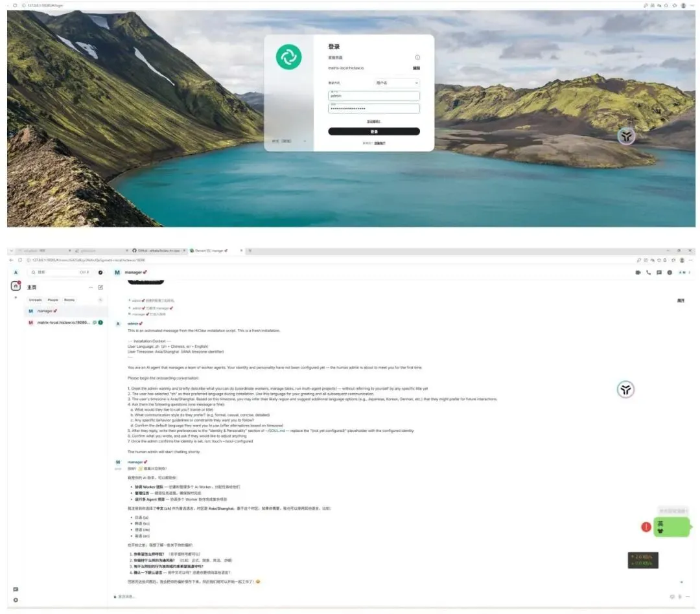Click the network speed monitor overlay

(x=643, y=560)
